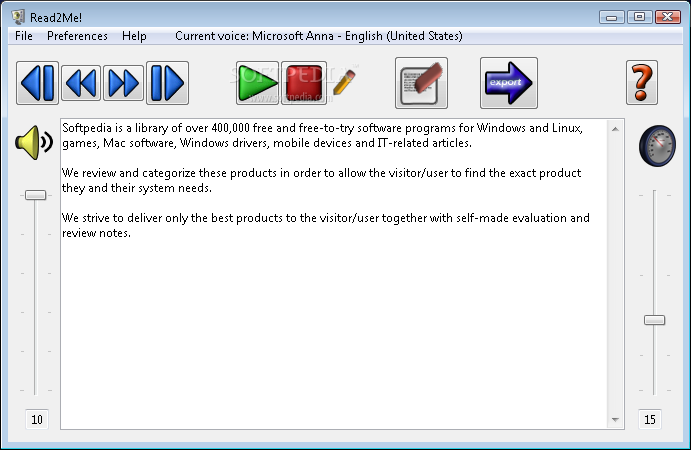Click the reading speed slider handle

654,320
